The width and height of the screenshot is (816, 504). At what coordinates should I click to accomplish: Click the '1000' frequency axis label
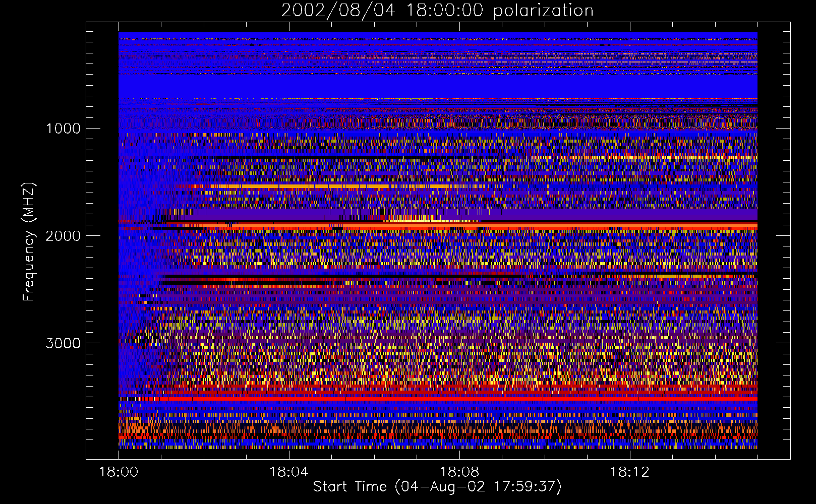coord(63,129)
